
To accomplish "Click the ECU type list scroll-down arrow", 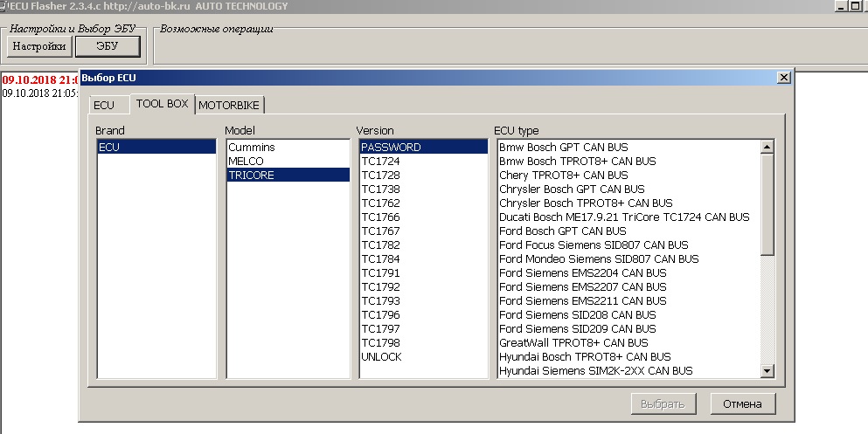I will pos(767,371).
